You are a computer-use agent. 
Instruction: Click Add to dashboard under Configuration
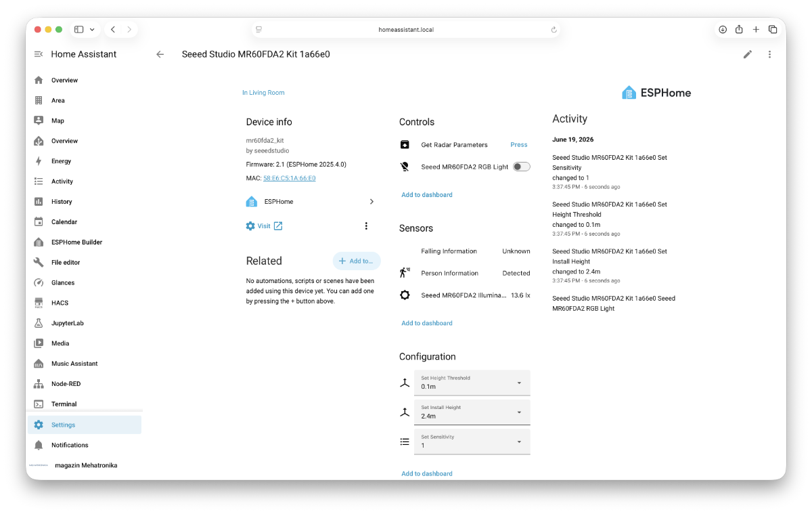click(x=427, y=473)
